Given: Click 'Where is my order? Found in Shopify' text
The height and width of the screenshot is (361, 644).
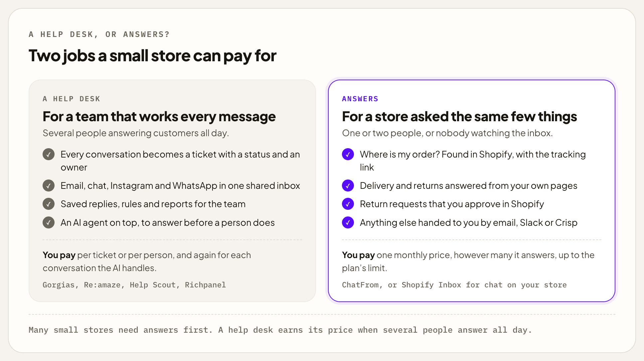Looking at the screenshot, I should 473,161.
